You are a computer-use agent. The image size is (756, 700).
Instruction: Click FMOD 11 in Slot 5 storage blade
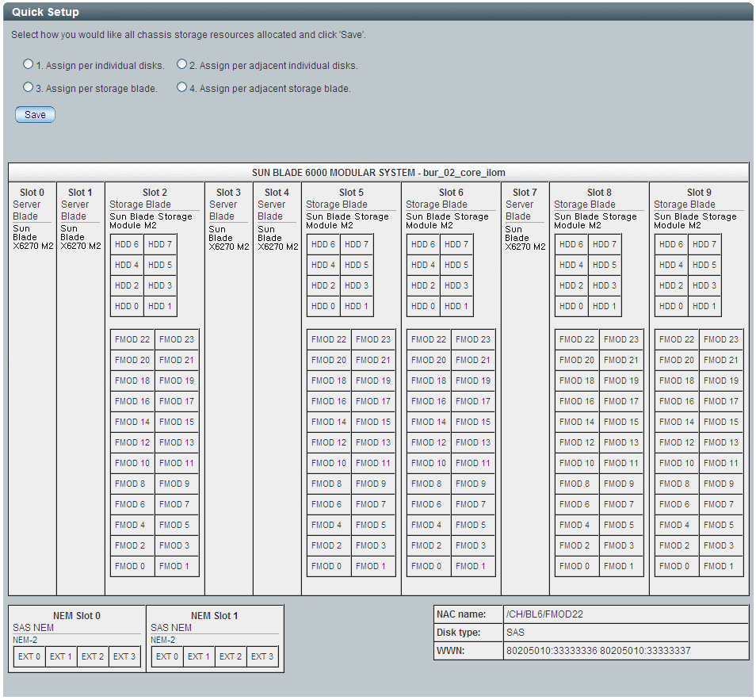372,463
